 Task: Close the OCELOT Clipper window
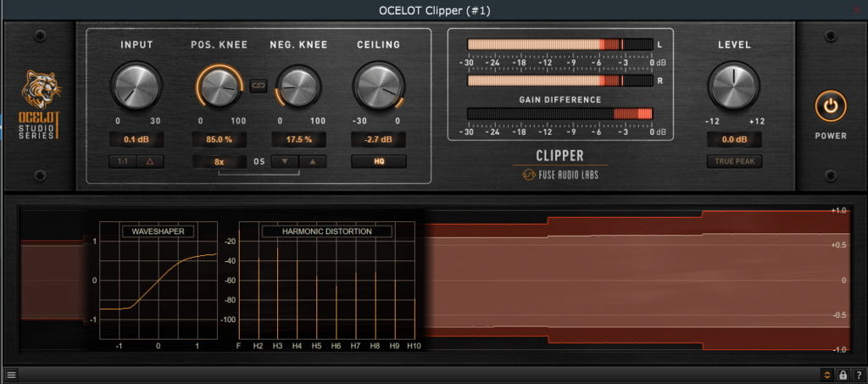[857, 10]
